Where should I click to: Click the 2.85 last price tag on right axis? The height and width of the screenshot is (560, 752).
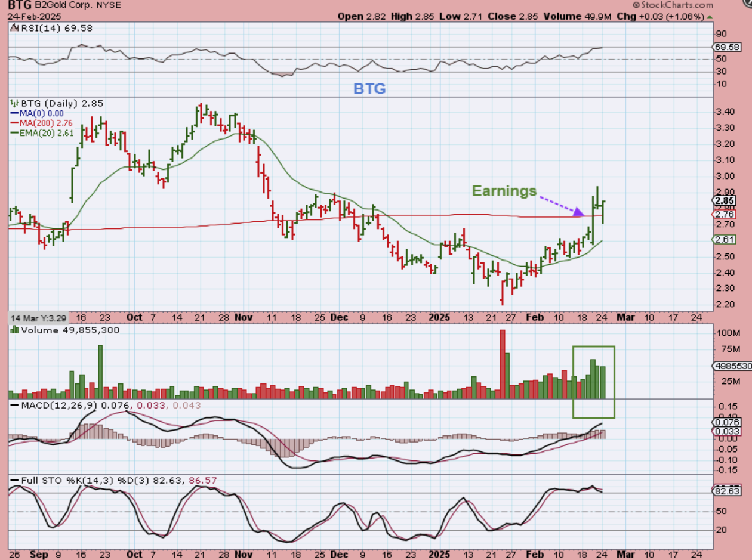(x=725, y=200)
